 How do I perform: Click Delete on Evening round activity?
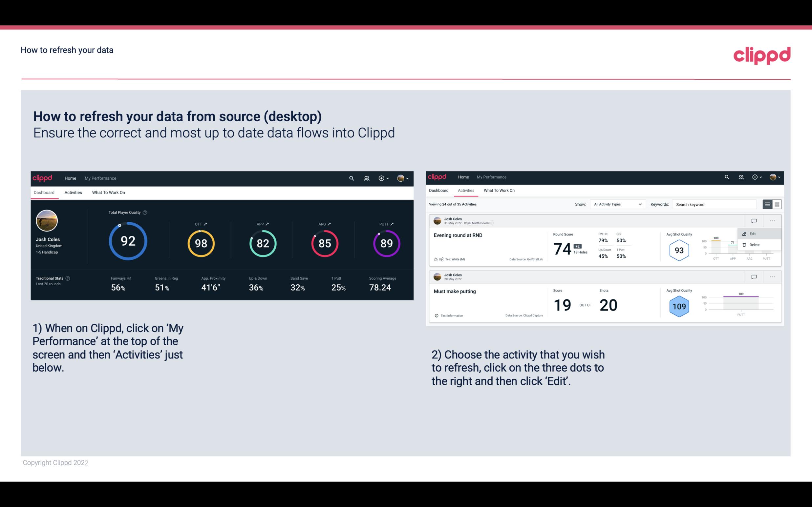click(754, 245)
